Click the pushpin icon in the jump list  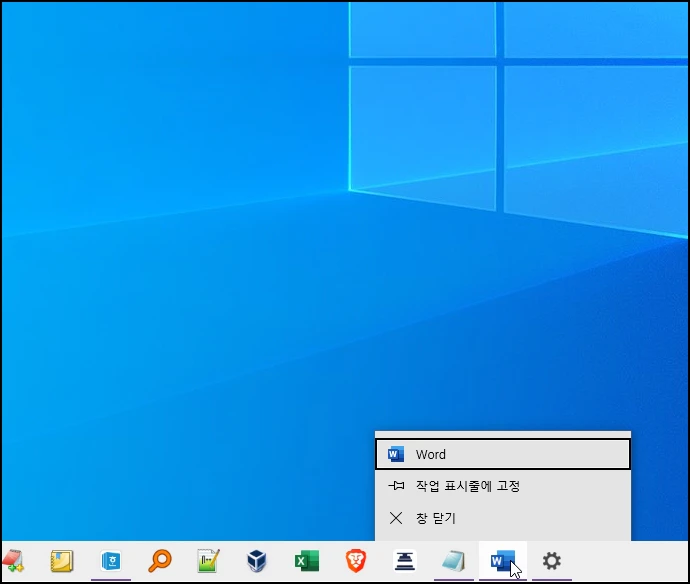(x=396, y=486)
